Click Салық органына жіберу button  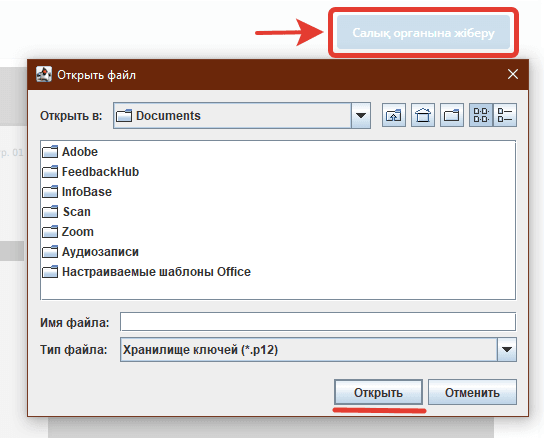[x=423, y=33]
